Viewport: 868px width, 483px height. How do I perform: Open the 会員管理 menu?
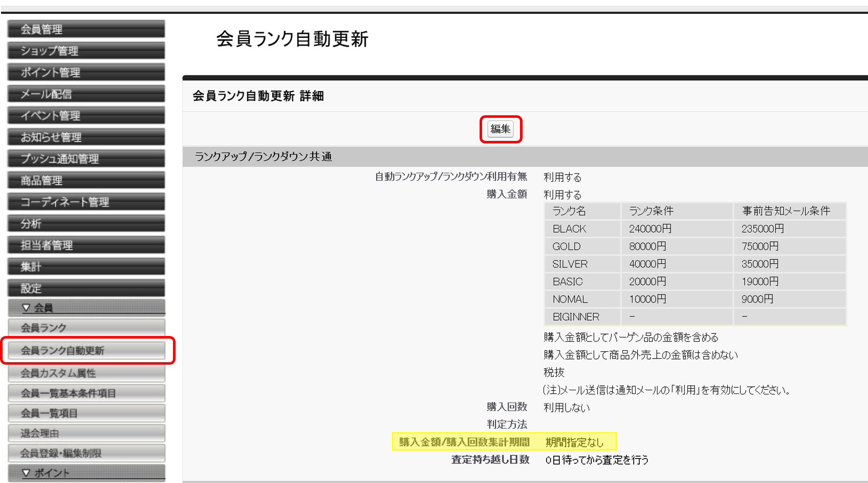[x=86, y=29]
